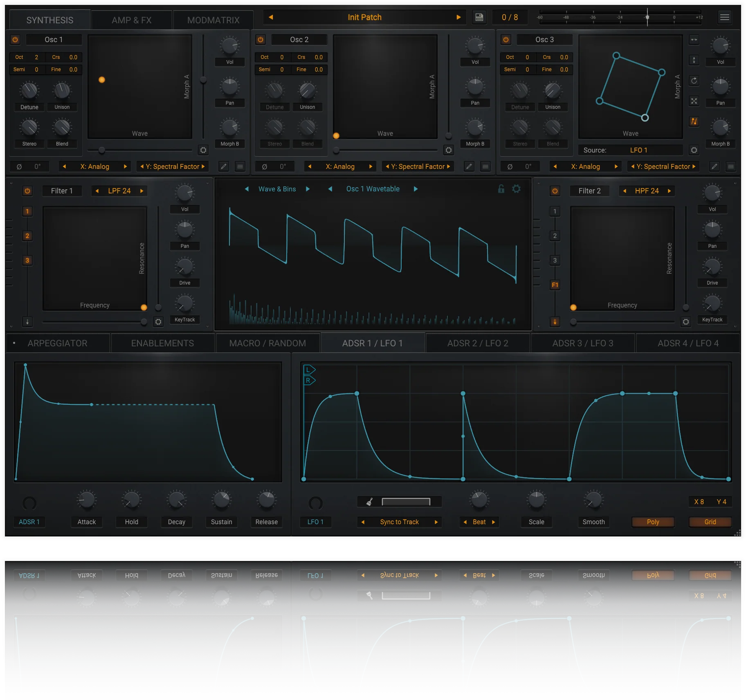The height and width of the screenshot is (700, 746).
Task: Open the Osc 1 pencil edit icon
Action: pyautogui.click(x=224, y=166)
